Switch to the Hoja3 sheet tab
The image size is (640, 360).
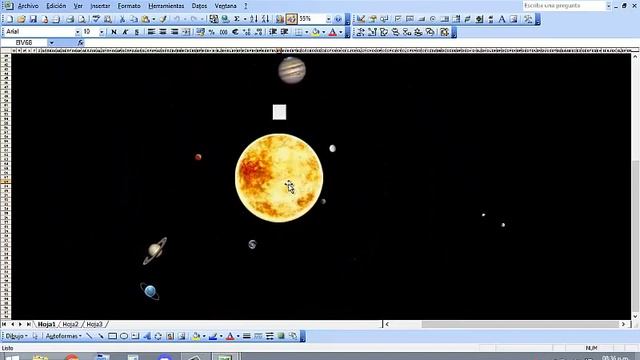point(94,324)
